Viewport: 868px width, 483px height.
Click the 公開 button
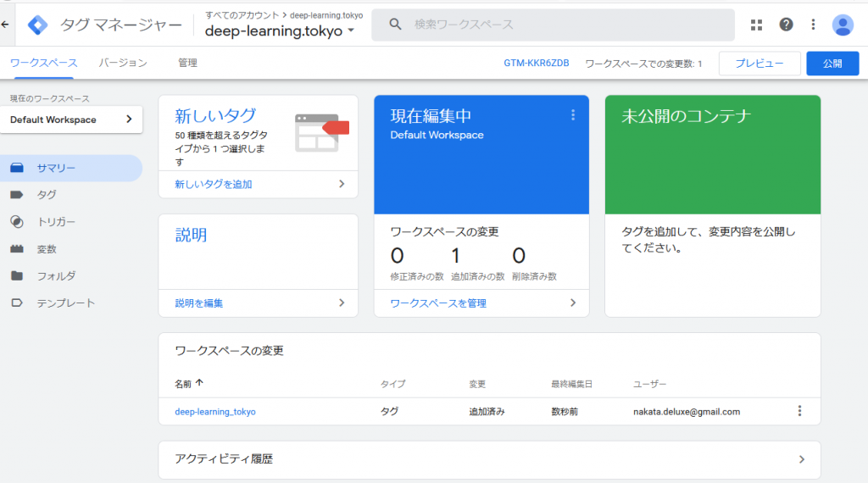tap(832, 64)
